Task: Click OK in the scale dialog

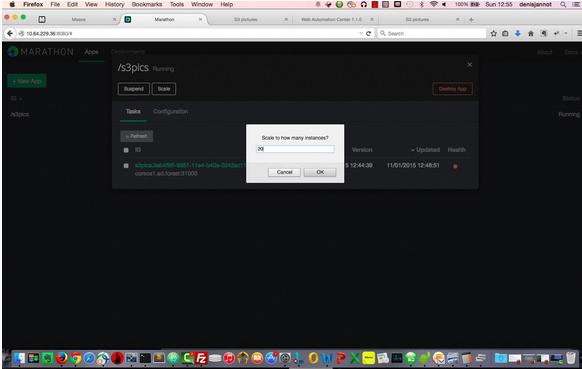Action: coord(320,172)
